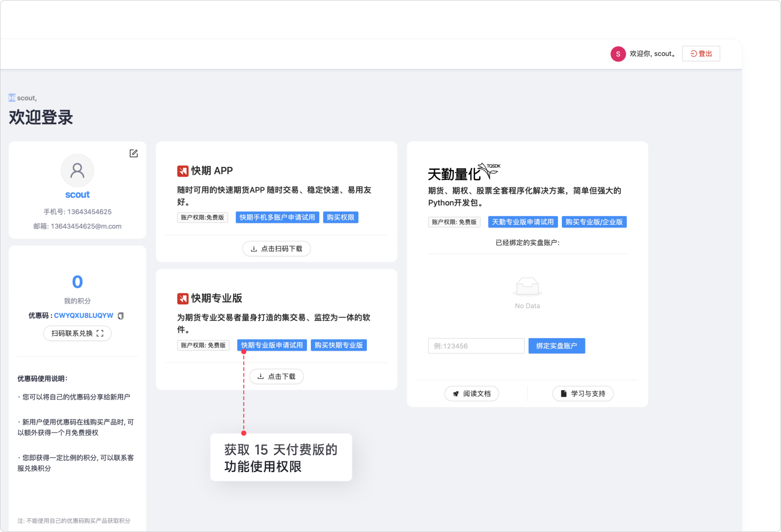Click the edit profile pencil icon
Screen dimensions: 781x532
(133, 153)
